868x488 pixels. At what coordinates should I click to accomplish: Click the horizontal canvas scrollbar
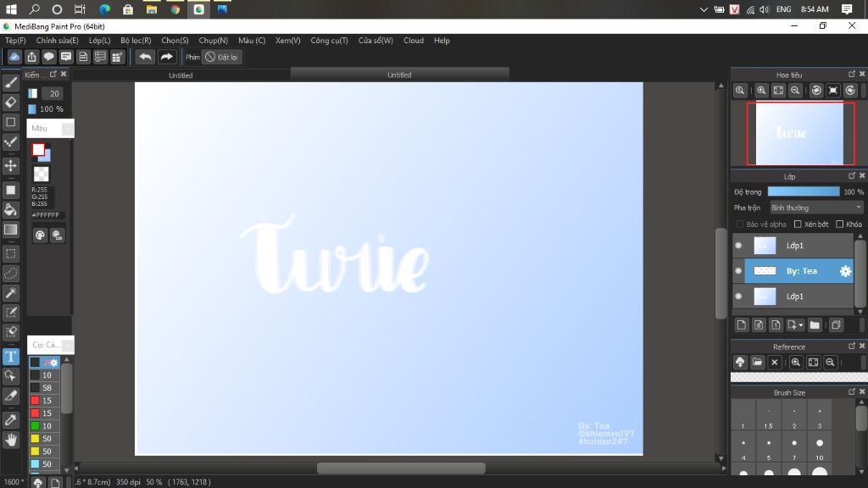pyautogui.click(x=401, y=468)
